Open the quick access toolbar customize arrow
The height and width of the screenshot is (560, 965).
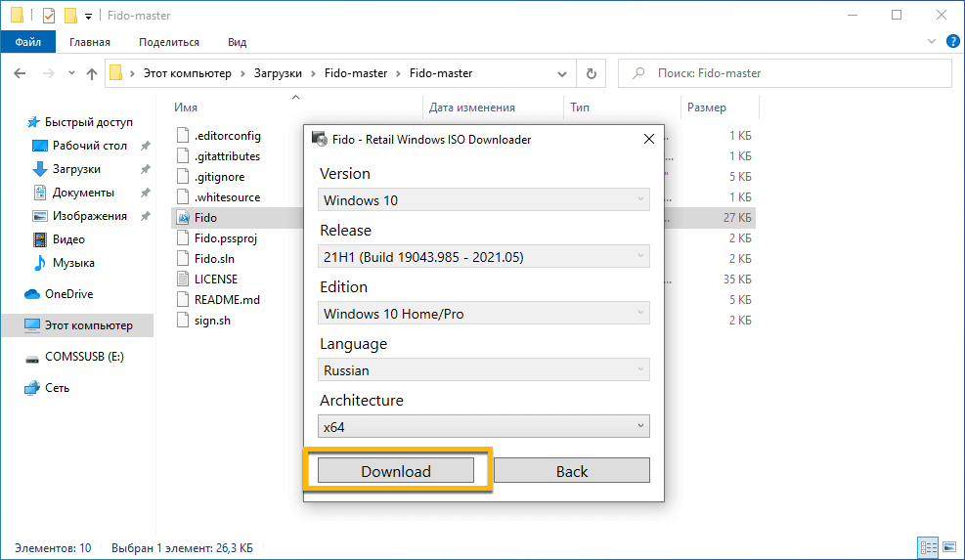(x=88, y=16)
